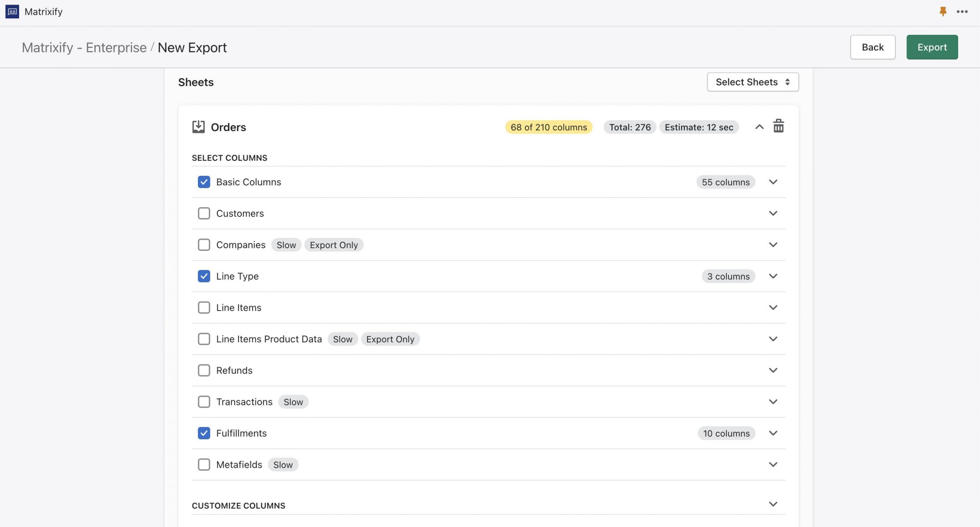Enable the Refunds checkbox

coord(204,370)
